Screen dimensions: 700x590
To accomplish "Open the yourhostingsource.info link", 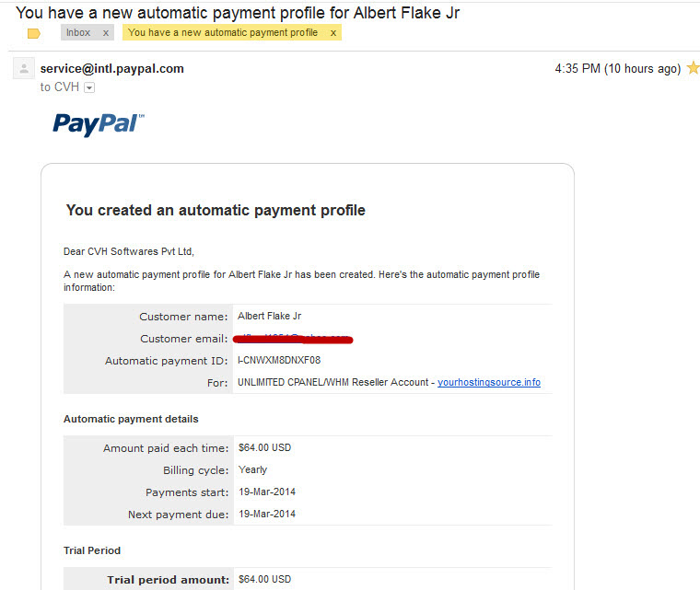I will coord(489,383).
